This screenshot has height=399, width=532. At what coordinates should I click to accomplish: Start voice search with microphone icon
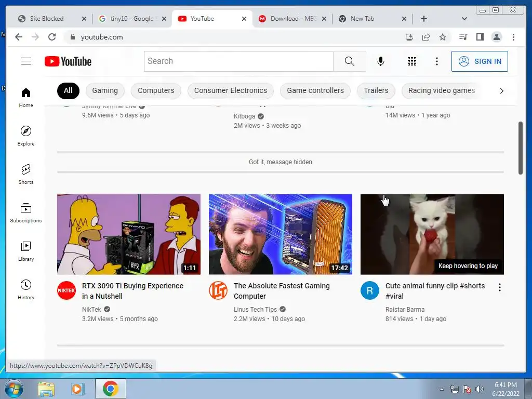(x=381, y=61)
